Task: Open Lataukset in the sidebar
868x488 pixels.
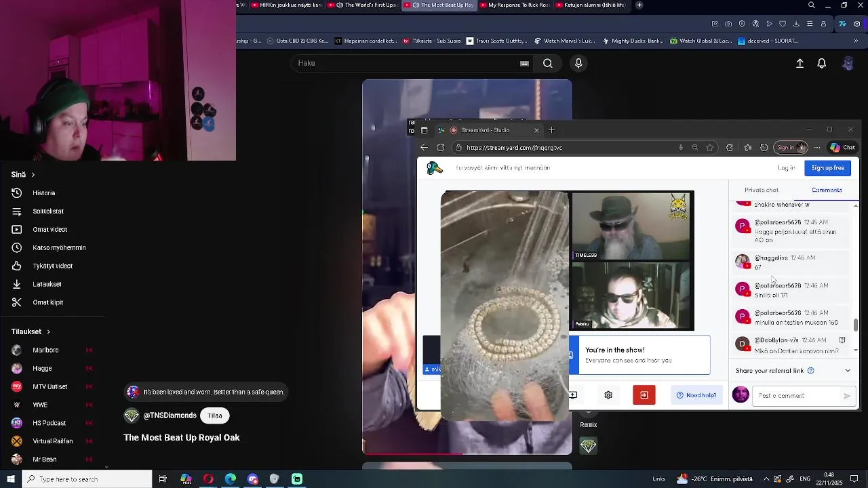Action: 47,285
